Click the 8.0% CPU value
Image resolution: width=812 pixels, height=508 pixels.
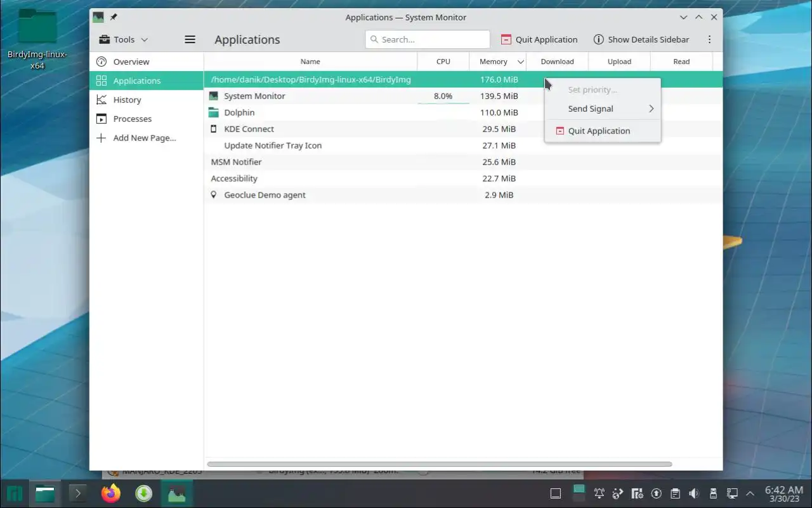[x=443, y=96]
